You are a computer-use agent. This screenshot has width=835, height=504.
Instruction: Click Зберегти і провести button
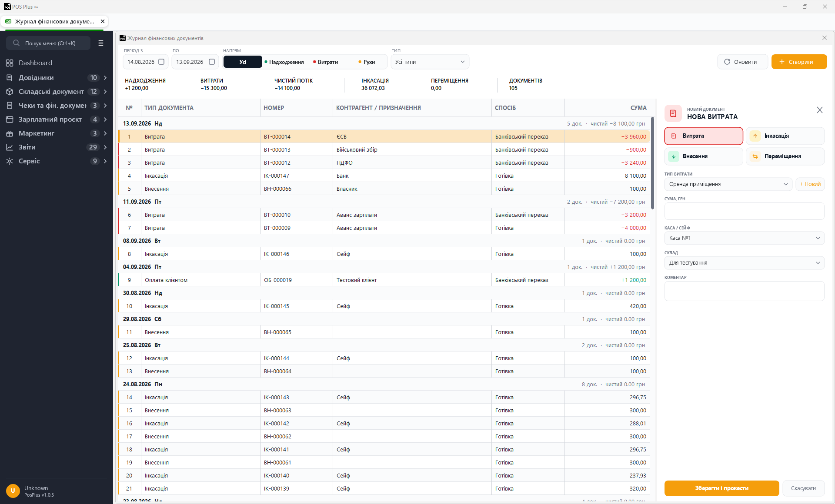click(721, 488)
